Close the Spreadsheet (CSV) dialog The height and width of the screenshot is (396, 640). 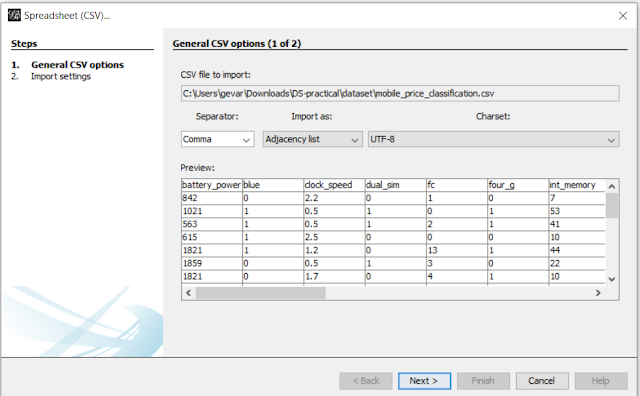tap(622, 16)
